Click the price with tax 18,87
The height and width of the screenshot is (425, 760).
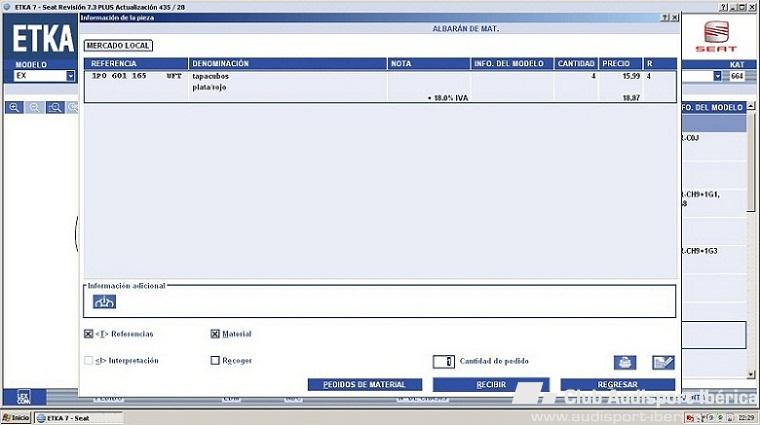click(x=631, y=98)
